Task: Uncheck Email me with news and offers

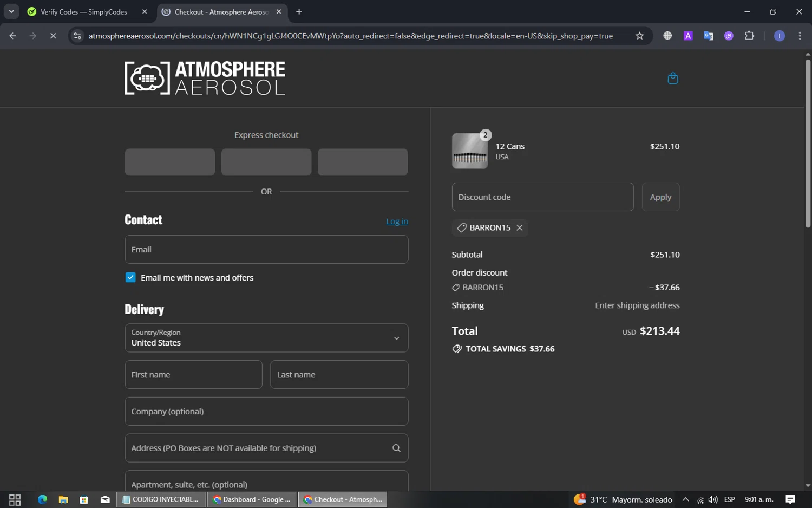Action: tap(130, 277)
